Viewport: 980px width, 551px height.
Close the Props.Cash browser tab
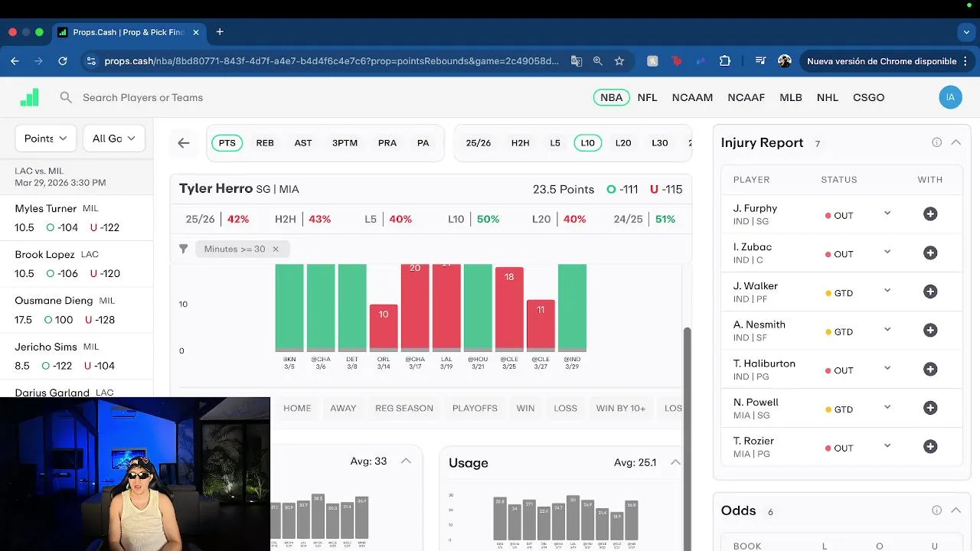coord(196,32)
